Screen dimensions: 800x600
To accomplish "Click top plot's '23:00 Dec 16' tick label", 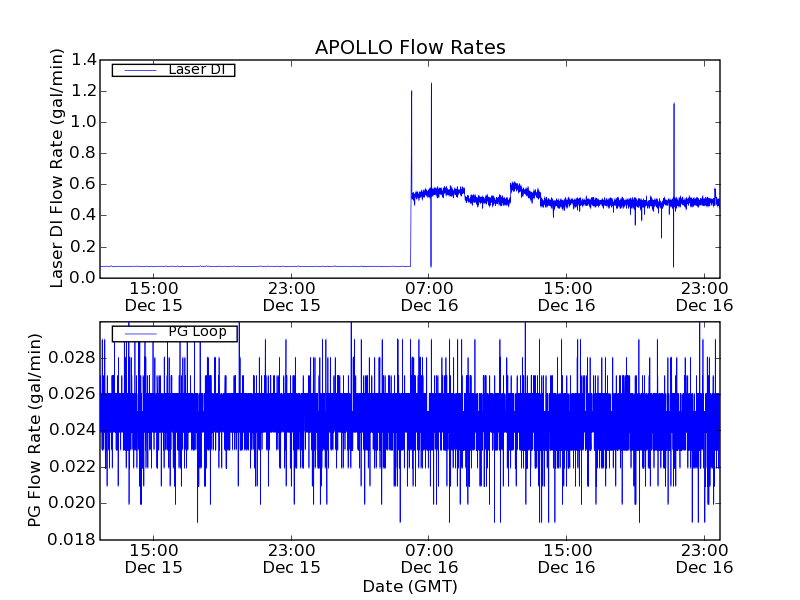I will pos(705,297).
